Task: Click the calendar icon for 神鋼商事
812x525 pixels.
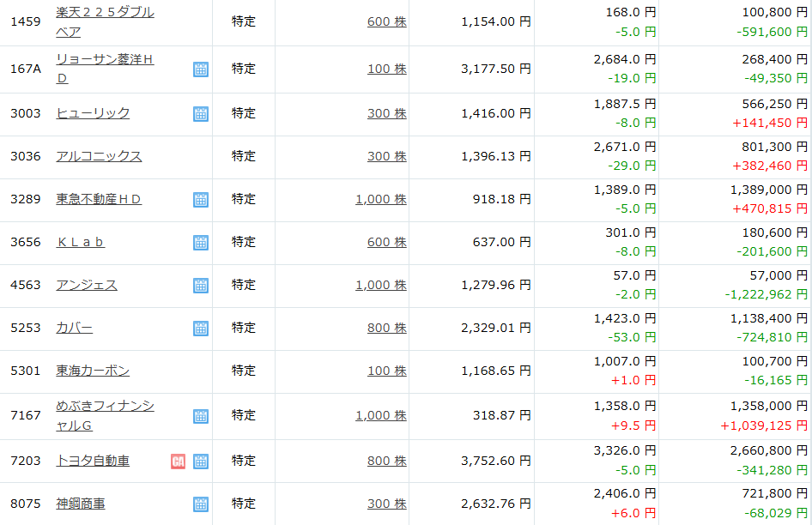Action: (x=201, y=504)
